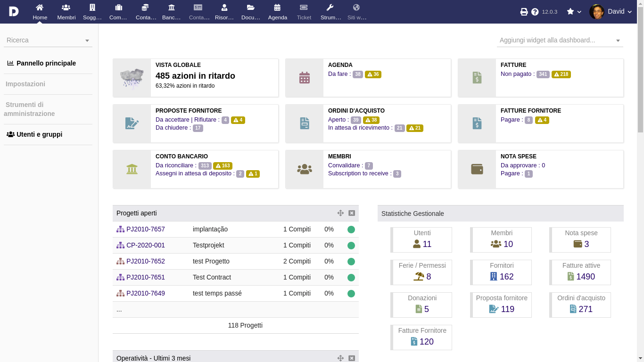
Task: Close the Operatività - Ultimi 3 mesi widget
Action: [x=351, y=358]
